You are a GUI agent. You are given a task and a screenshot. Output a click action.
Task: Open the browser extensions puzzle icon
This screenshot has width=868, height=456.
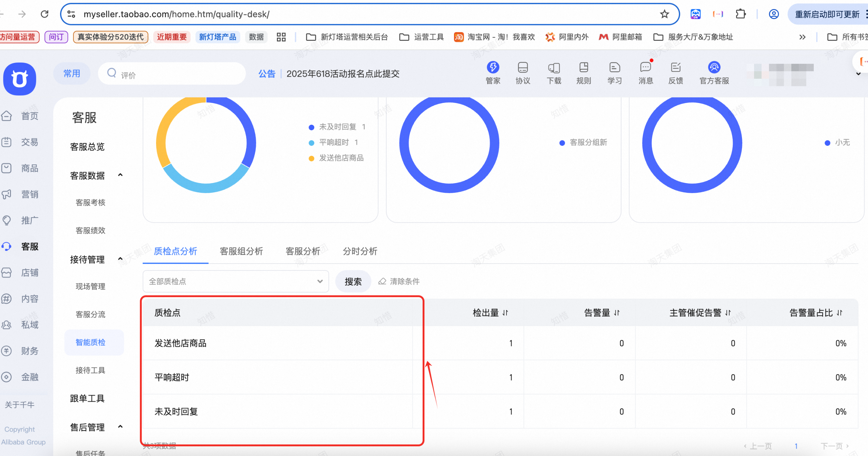pyautogui.click(x=741, y=14)
